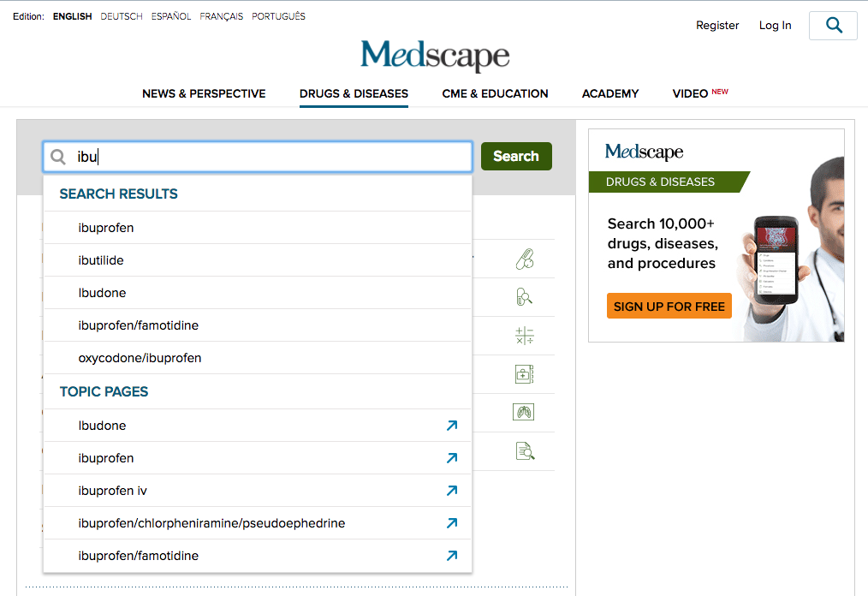Click the Register link
This screenshot has height=596, width=868.
(x=717, y=26)
